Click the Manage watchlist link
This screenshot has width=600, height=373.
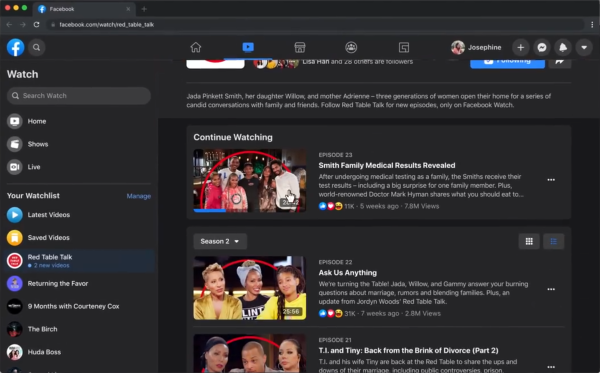[x=139, y=196]
